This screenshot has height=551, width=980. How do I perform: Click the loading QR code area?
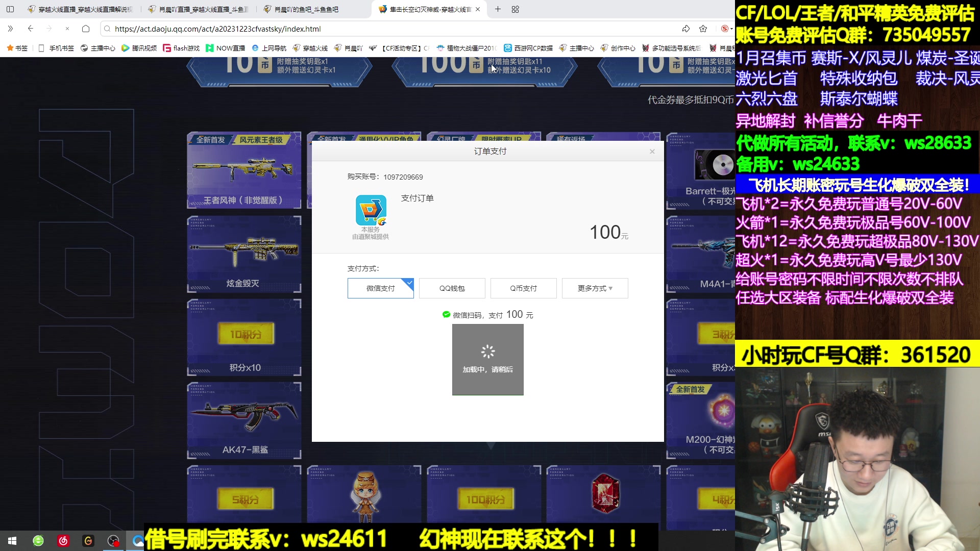coord(488,360)
